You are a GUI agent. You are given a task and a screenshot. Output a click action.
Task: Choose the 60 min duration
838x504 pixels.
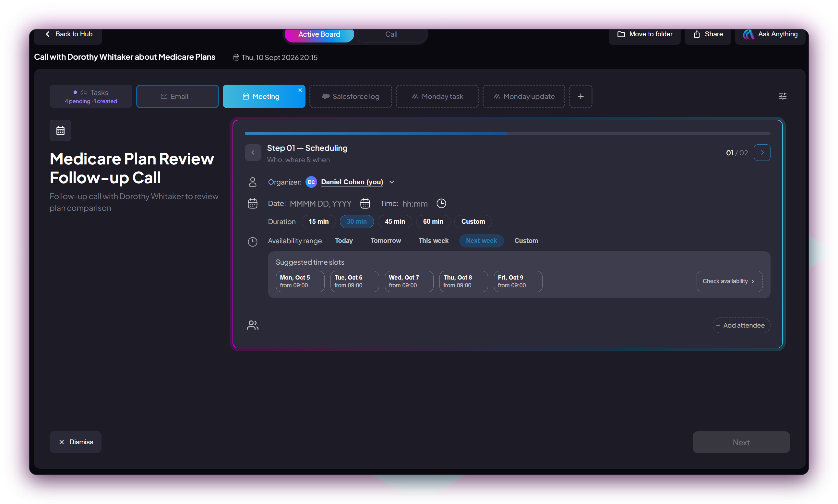point(433,222)
